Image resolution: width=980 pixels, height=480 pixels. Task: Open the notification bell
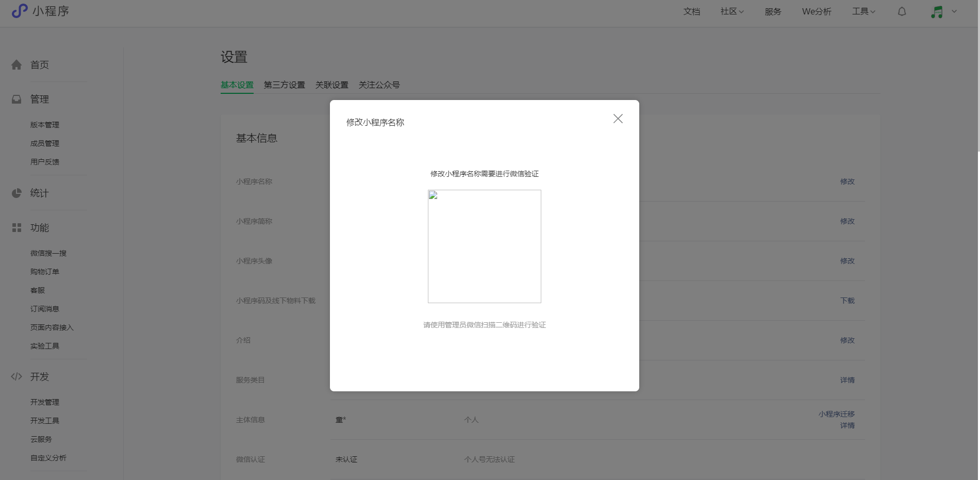pos(902,11)
